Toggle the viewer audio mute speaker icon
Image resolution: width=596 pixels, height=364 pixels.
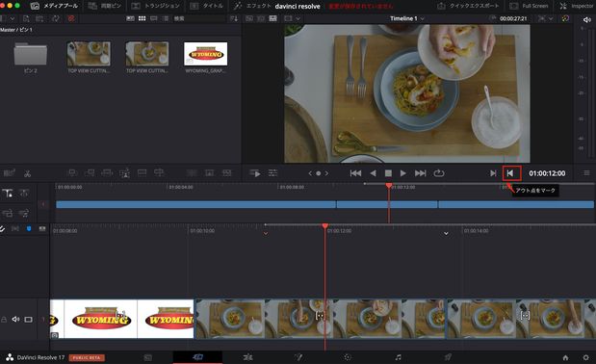point(587,20)
